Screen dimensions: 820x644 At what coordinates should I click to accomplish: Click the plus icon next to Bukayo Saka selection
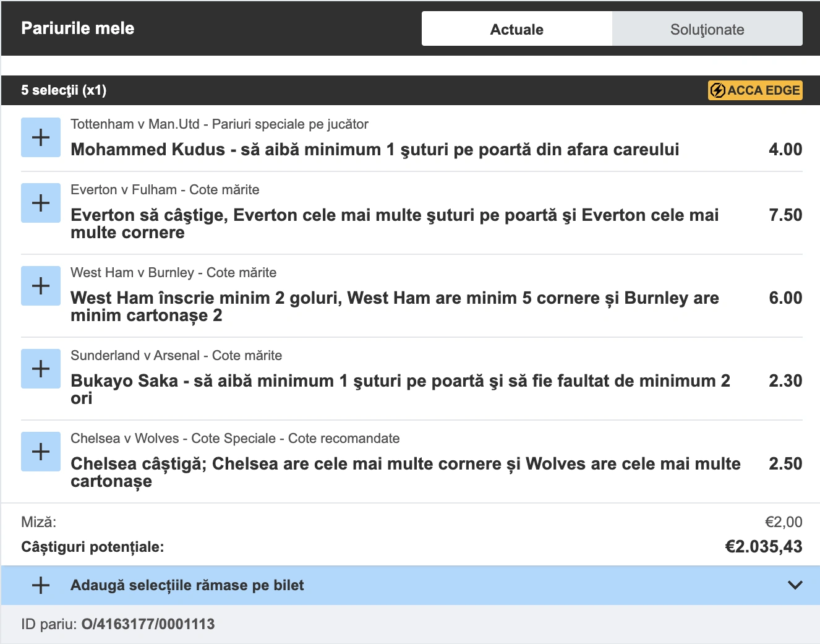point(40,368)
